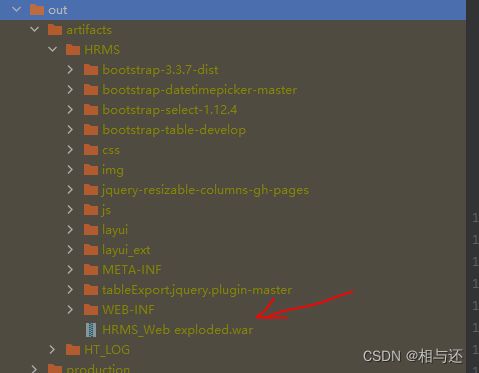
Task: Expand the img folder chevron
Action: click(70, 170)
